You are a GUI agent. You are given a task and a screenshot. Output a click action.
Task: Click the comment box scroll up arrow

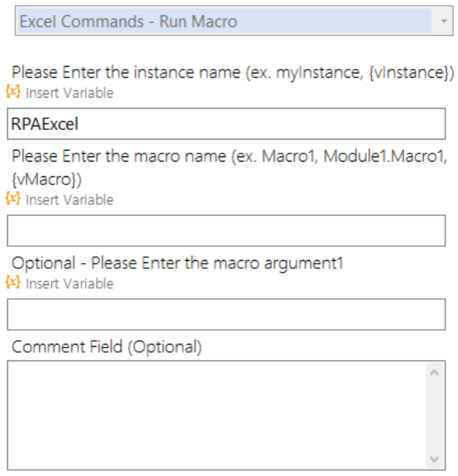point(434,372)
